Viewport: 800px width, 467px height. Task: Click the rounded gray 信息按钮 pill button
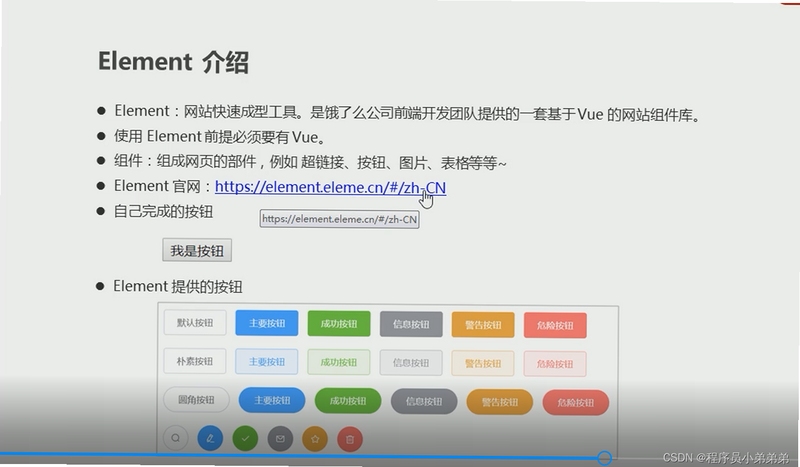(x=424, y=401)
